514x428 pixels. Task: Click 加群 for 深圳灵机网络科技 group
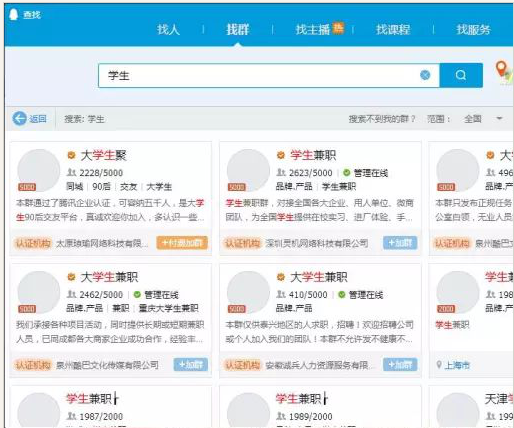pyautogui.click(x=400, y=243)
